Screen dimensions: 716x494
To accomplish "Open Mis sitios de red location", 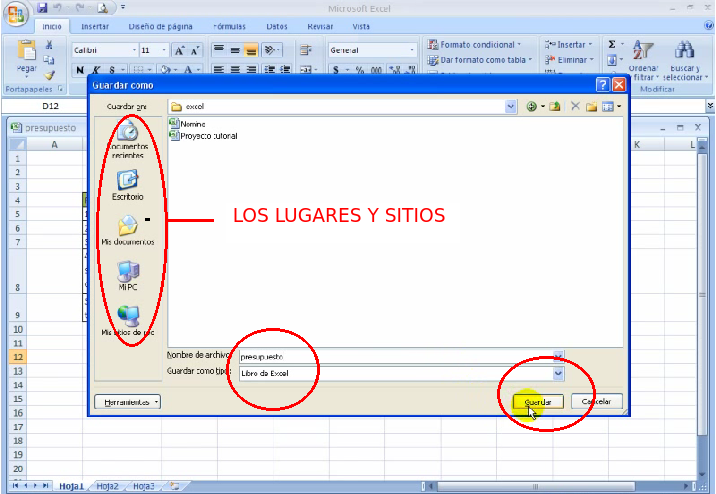I will [x=128, y=321].
